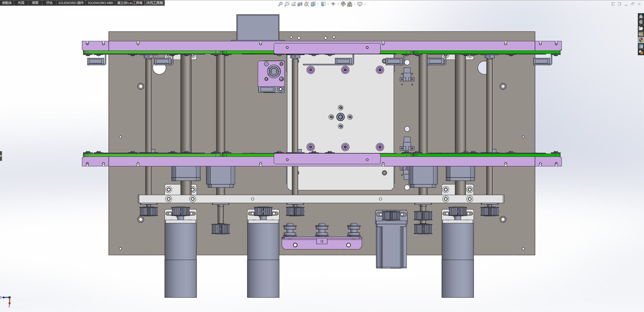Click the Zoom to Fit icon

click(280, 4)
